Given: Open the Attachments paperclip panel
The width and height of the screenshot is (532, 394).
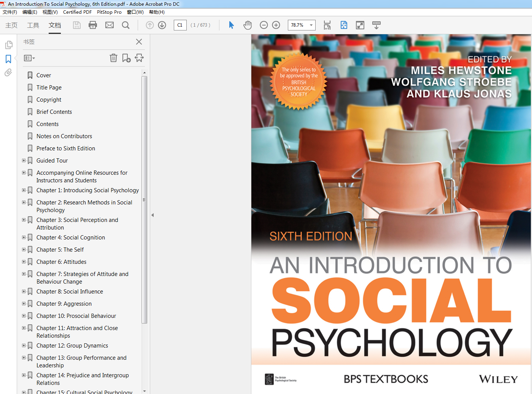Looking at the screenshot, I should click(x=8, y=73).
